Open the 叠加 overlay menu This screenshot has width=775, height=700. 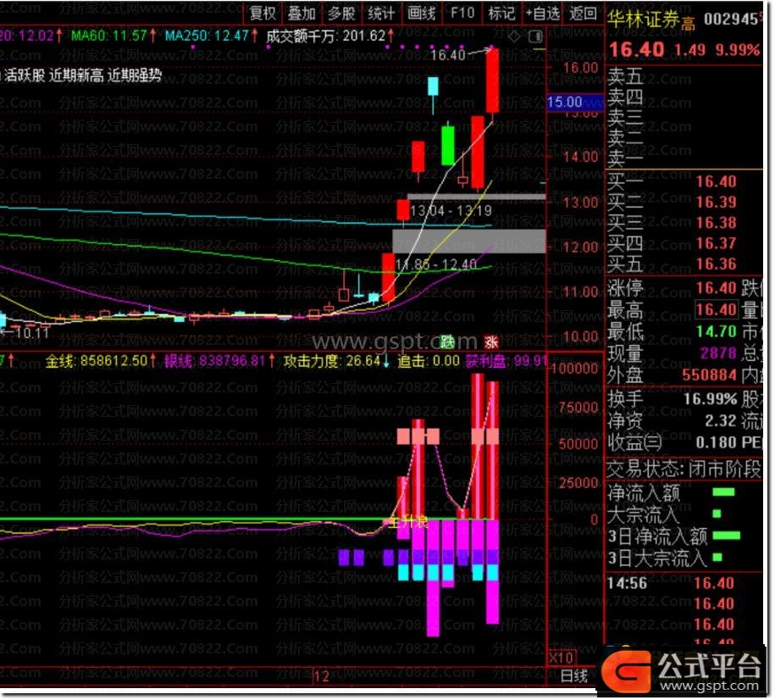point(302,14)
